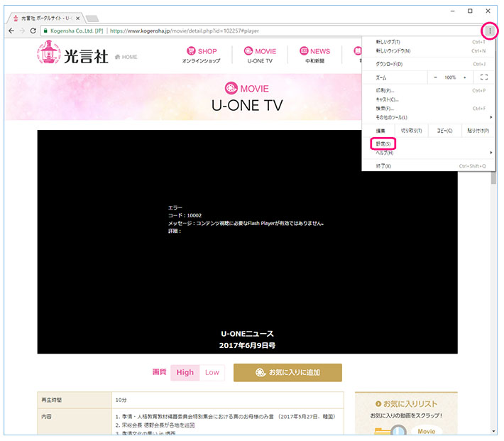Click the Chrome three-dot menu button

click(490, 31)
